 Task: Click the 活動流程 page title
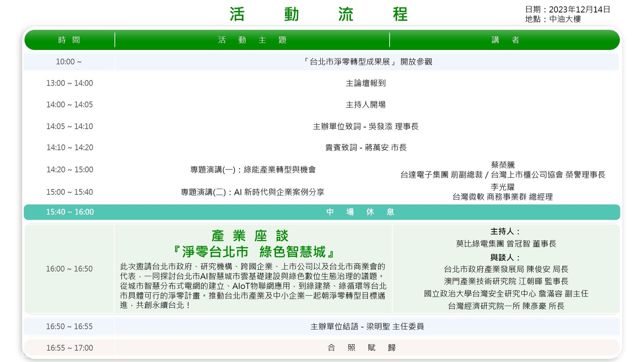(x=318, y=14)
